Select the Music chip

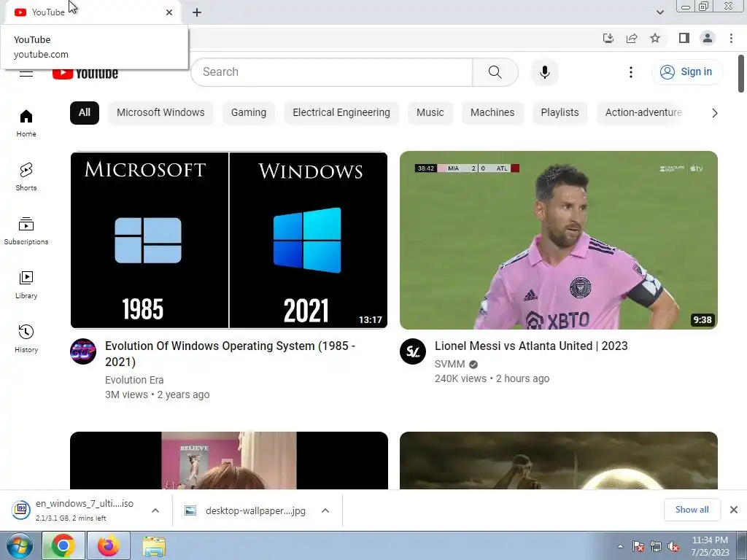tap(430, 113)
